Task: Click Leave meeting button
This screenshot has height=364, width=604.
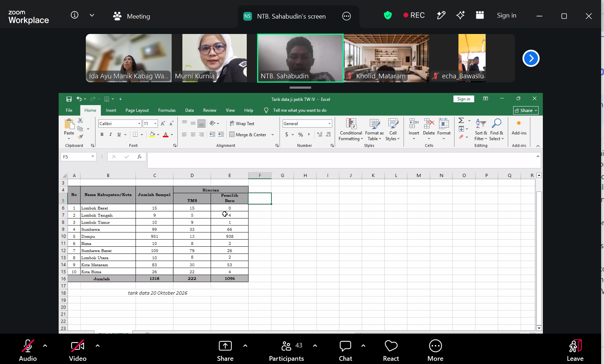Action: 575,350
